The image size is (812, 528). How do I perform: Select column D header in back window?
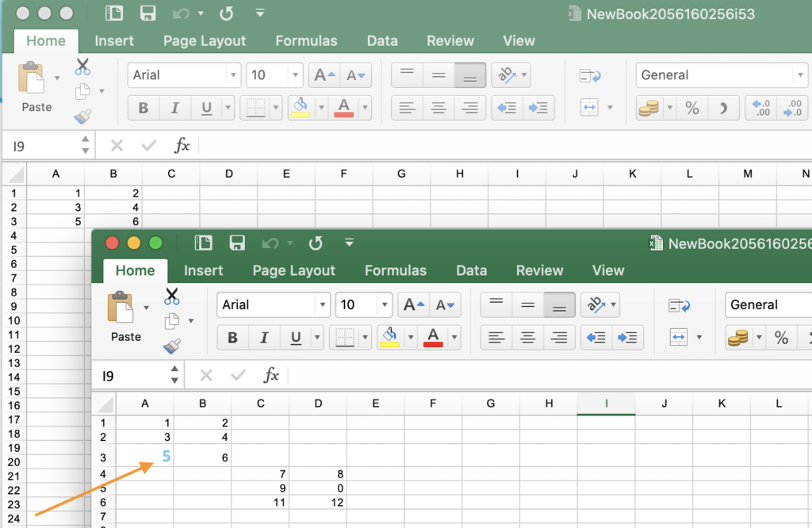point(229,174)
